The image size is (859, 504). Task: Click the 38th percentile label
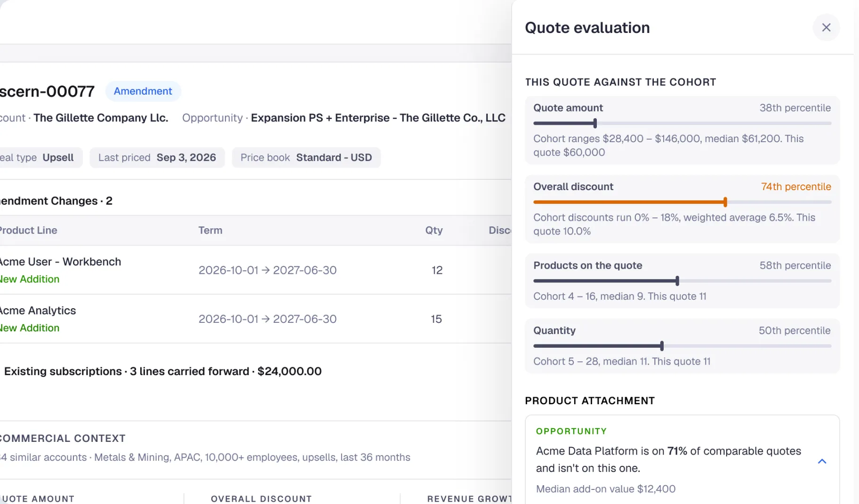(x=795, y=108)
